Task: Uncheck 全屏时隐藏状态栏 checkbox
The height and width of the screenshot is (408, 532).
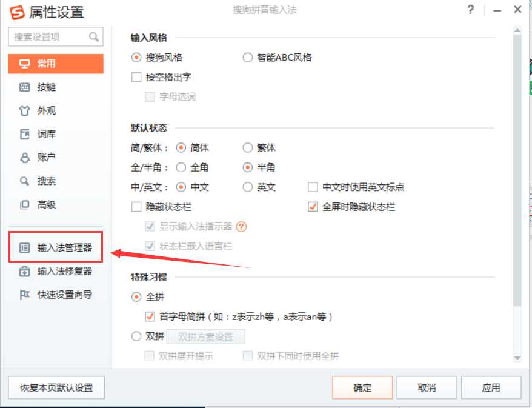Action: 313,207
